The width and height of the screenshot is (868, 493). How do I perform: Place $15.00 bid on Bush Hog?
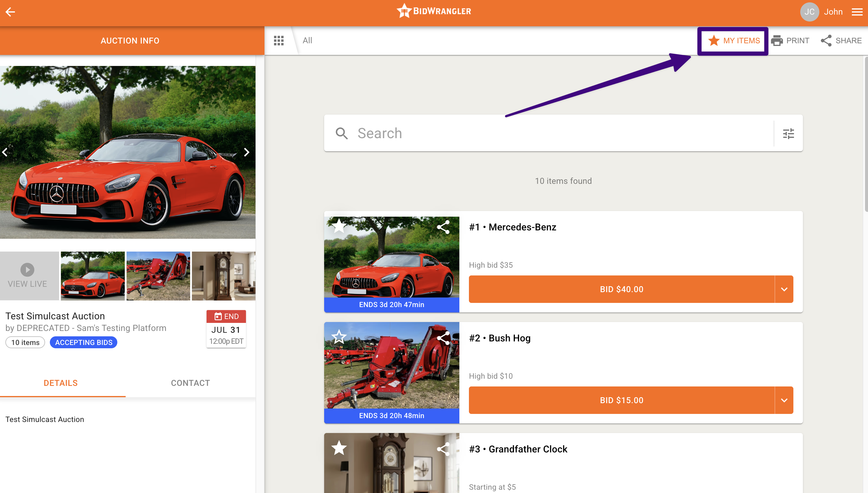621,400
